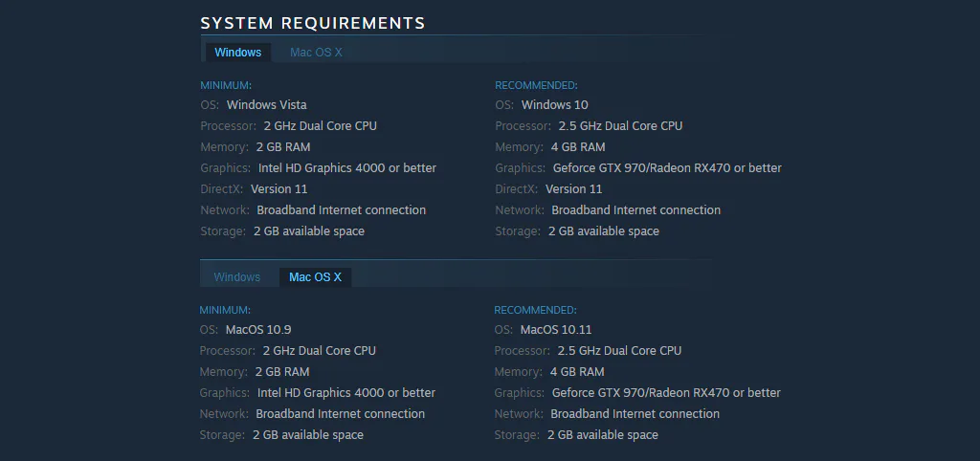Click the SYSTEM REQUIREMENTS heading
Viewport: 980px width, 461px height.
(313, 23)
